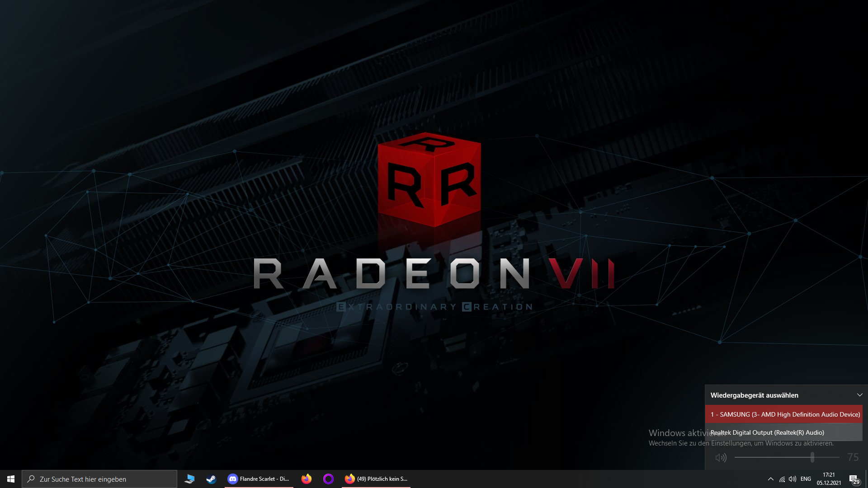The width and height of the screenshot is (868, 488).
Task: Mute audio via flyout speaker icon
Action: point(721,458)
